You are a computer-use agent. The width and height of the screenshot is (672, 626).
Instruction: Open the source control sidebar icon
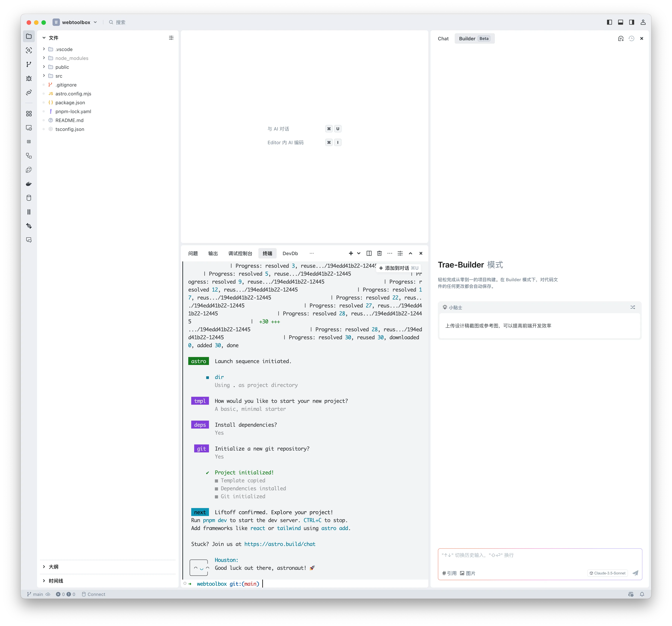pos(29,64)
